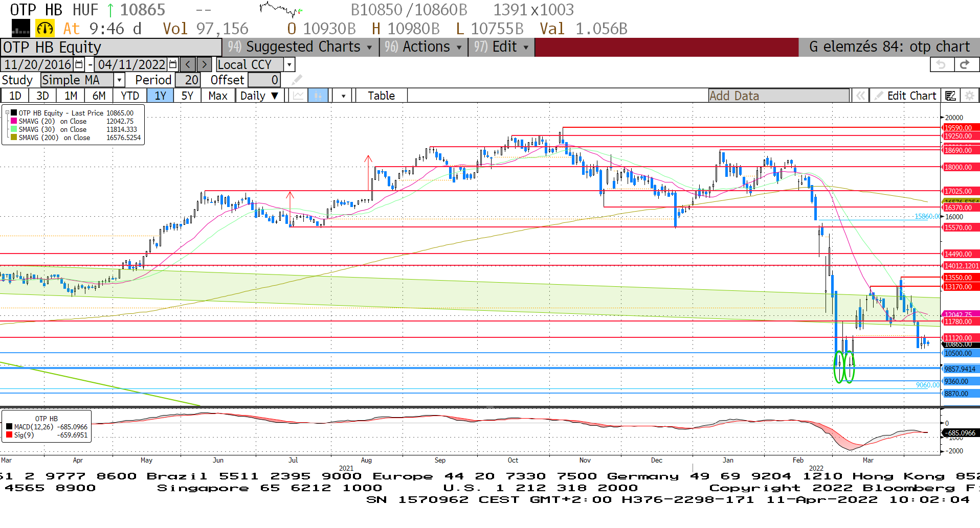Click the 17025.00 red price level label

[960, 191]
